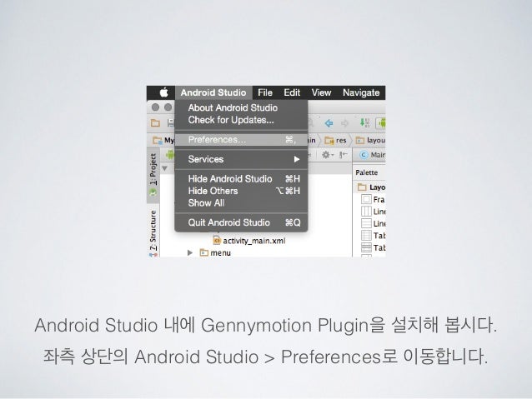Select the second LinearLayout palette item
Screen dimensions: 532x399
click(x=374, y=224)
